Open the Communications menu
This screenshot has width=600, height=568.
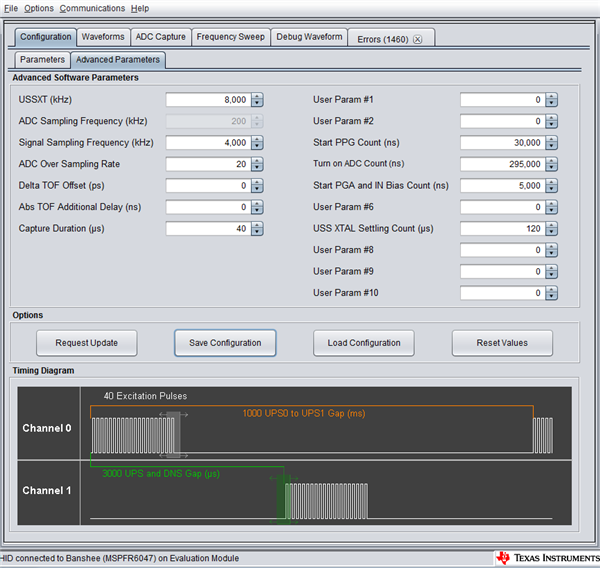(x=92, y=8)
